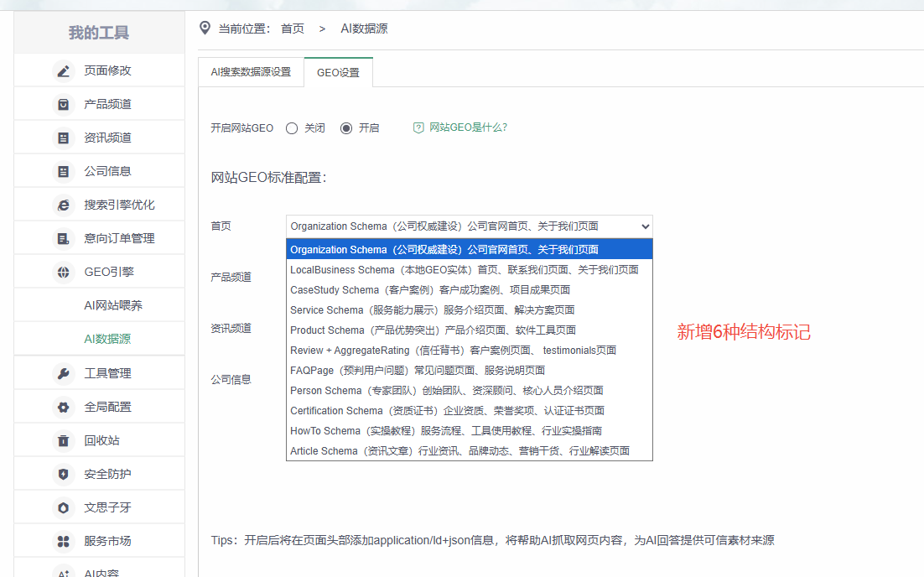Click the document icon beside 资讯频道
This screenshot has height=577, width=924.
click(x=64, y=138)
